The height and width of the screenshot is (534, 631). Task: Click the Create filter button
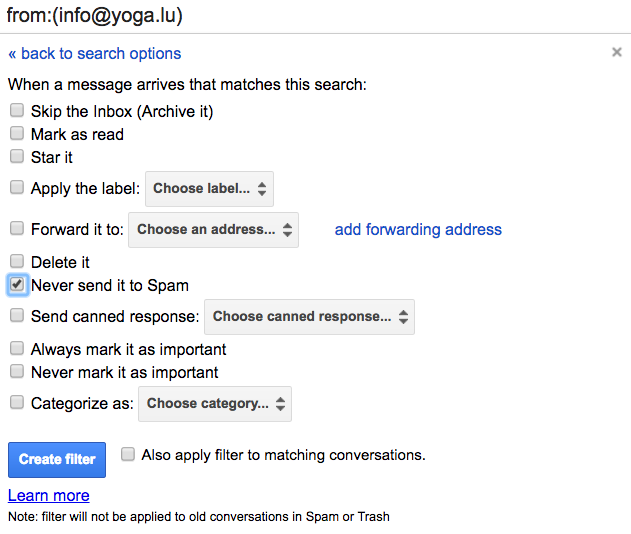pos(57,460)
